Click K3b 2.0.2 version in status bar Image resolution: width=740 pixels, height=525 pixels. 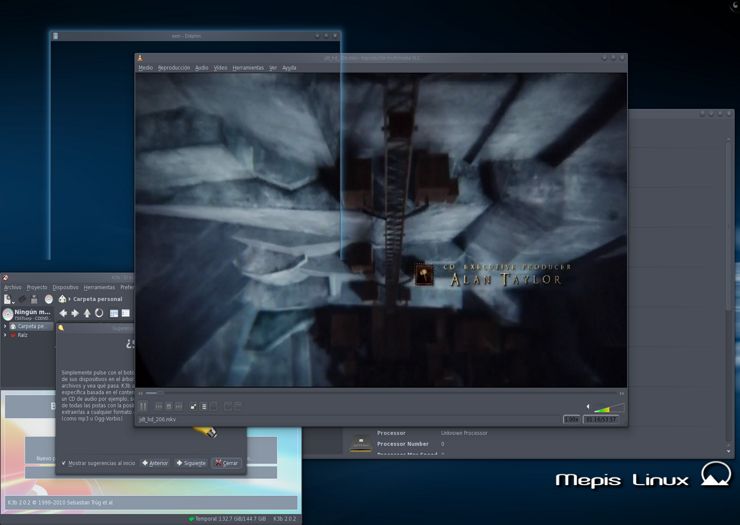285,519
